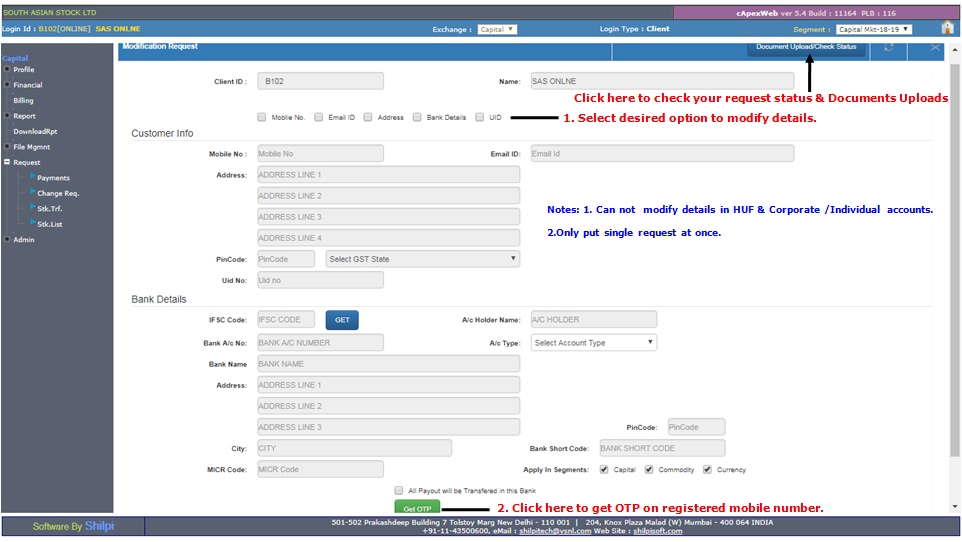Screen dimensions: 962x542
Task: Collapse the Request menu node
Action: [x=7, y=162]
